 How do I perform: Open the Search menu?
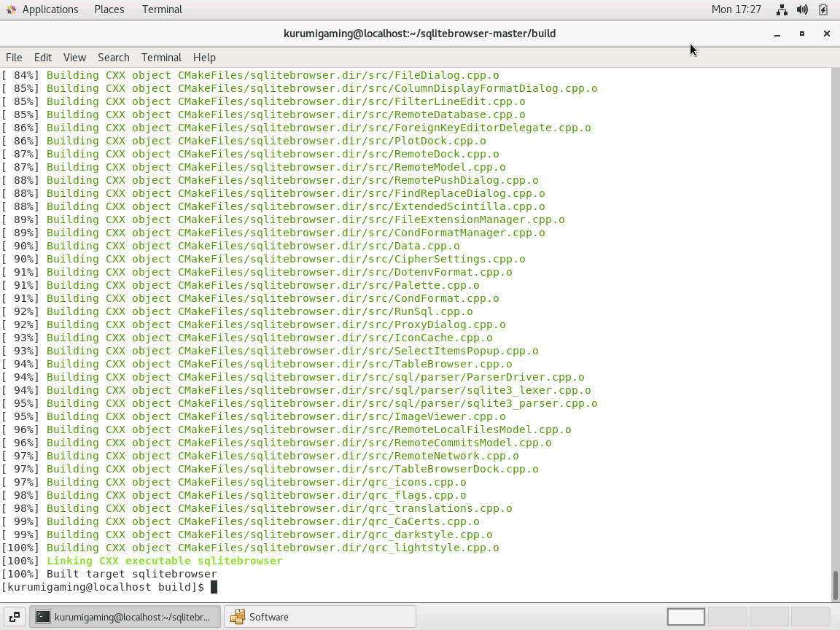pyautogui.click(x=113, y=57)
